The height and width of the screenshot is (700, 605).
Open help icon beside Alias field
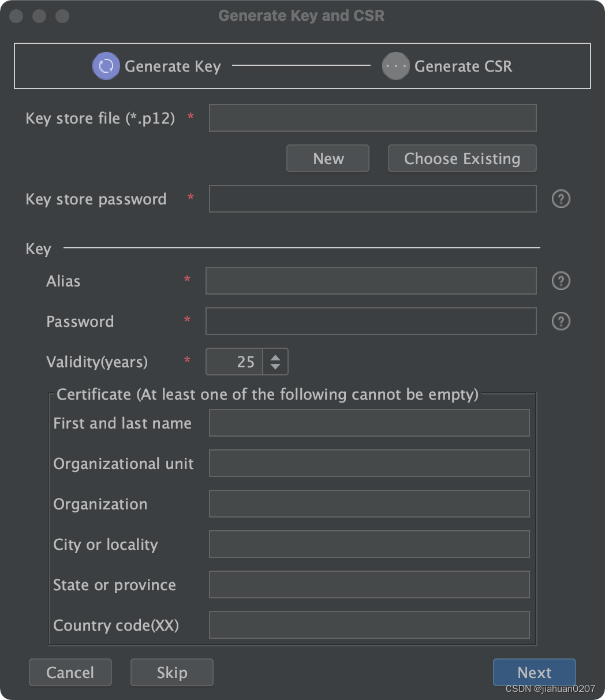561,281
